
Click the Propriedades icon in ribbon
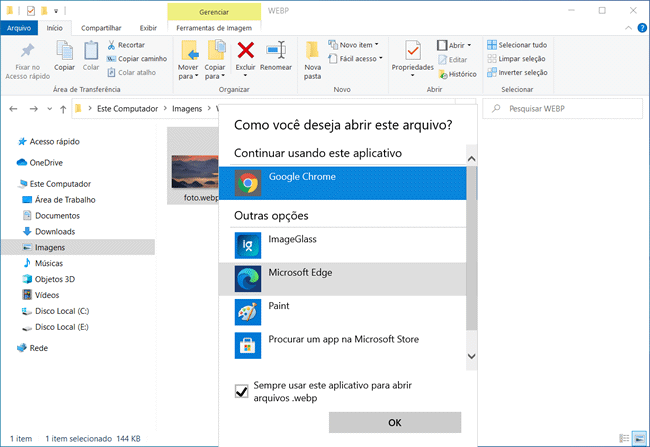pyautogui.click(x=412, y=56)
